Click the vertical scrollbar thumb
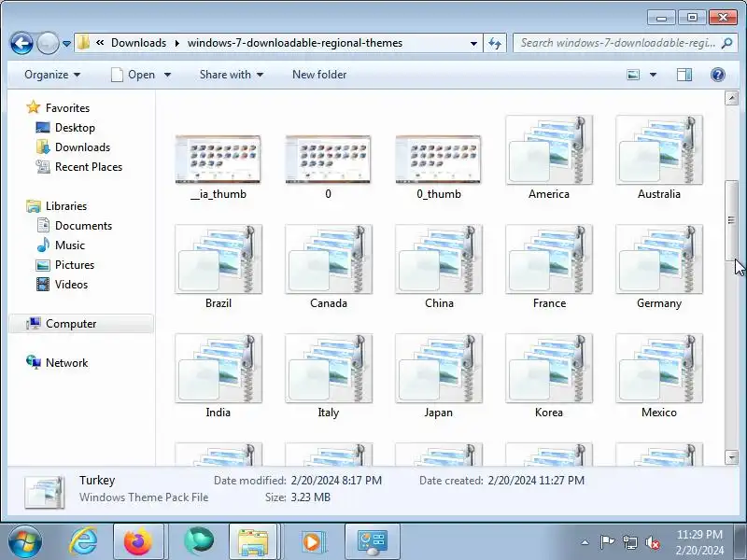This screenshot has height=560, width=747. pyautogui.click(x=731, y=220)
